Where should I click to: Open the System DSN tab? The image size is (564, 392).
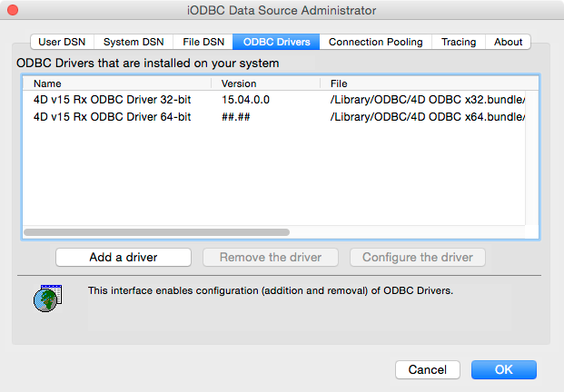[133, 42]
